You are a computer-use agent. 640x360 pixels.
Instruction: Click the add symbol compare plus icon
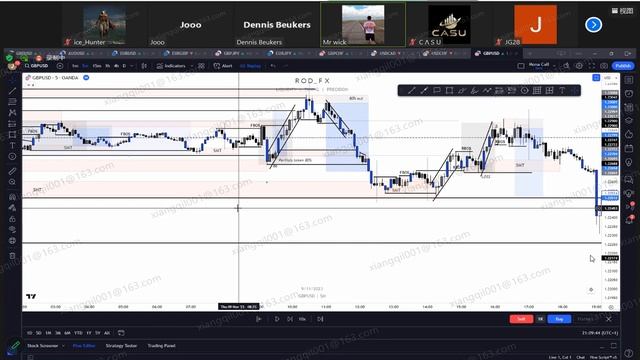(60, 66)
